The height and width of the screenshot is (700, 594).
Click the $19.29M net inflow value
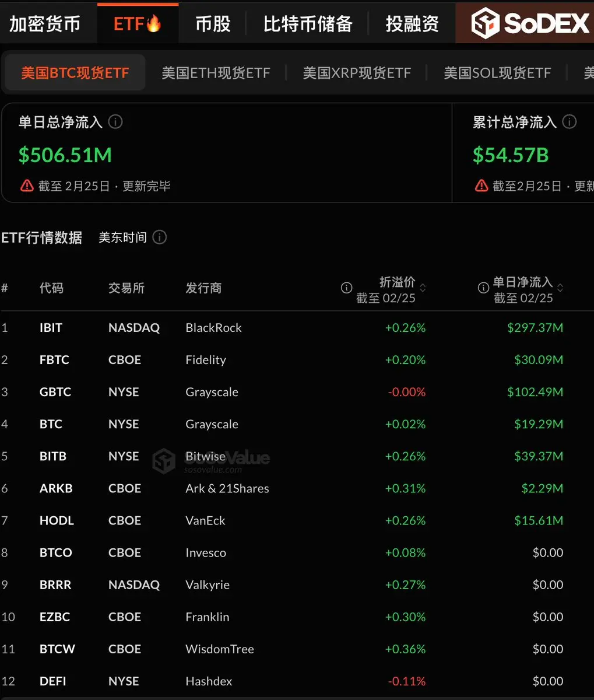point(539,424)
